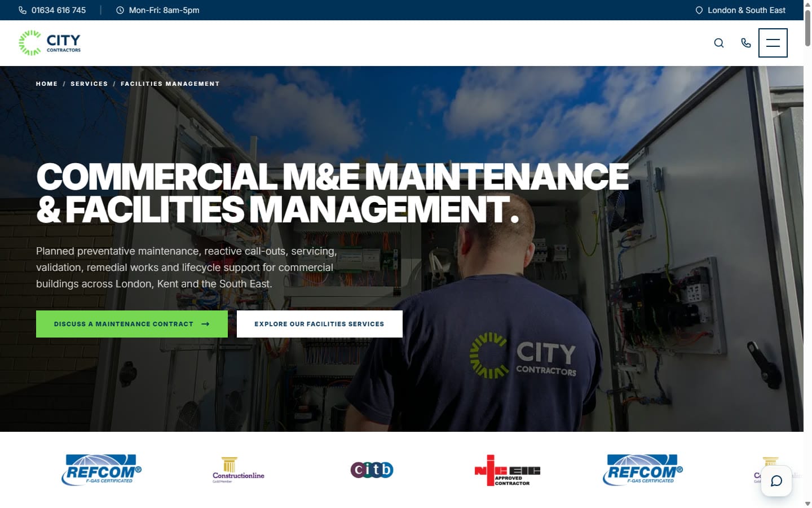Viewport: 812px width, 508px height.
Task: Open the chat bubble widget
Action: pos(776,481)
